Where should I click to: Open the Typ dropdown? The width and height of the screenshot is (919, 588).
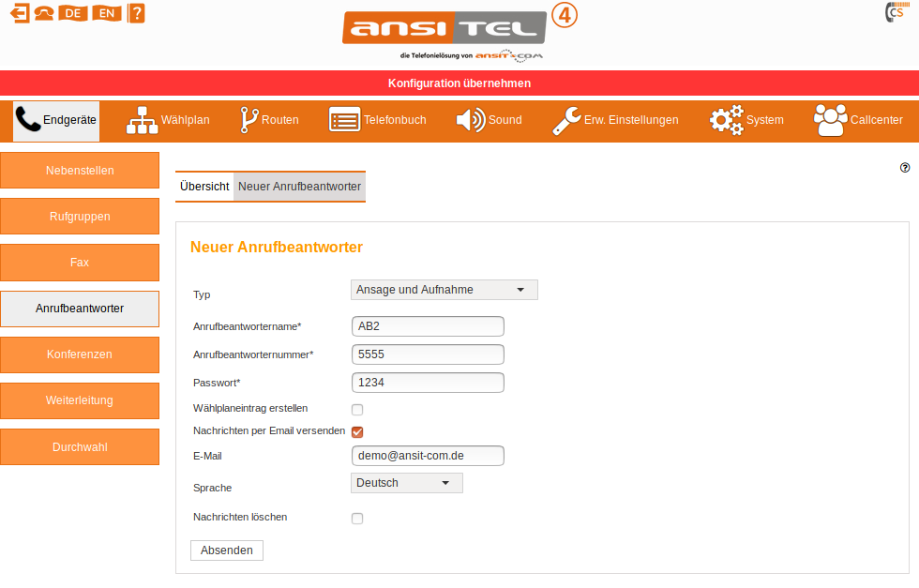444,290
